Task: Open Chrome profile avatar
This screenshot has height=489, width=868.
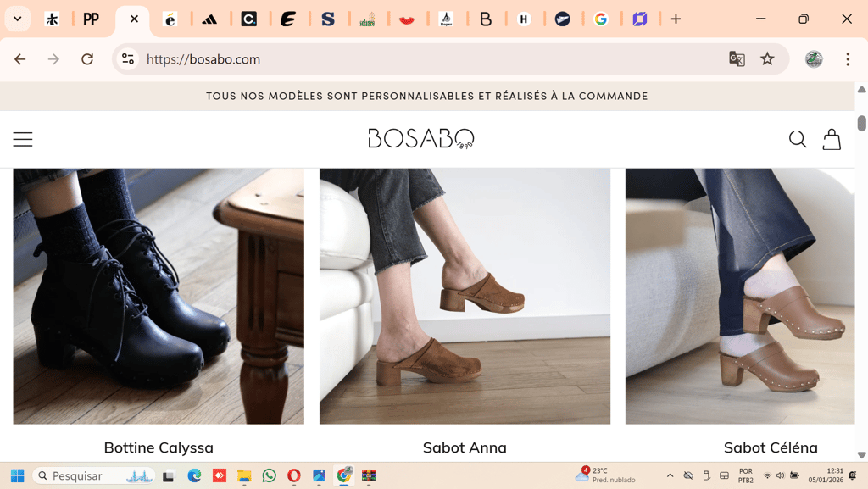Action: [x=814, y=58]
